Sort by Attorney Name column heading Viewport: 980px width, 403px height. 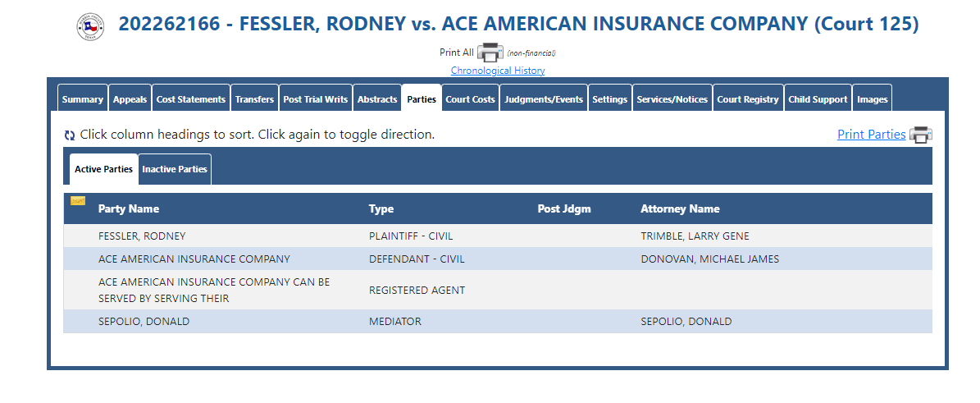point(680,209)
